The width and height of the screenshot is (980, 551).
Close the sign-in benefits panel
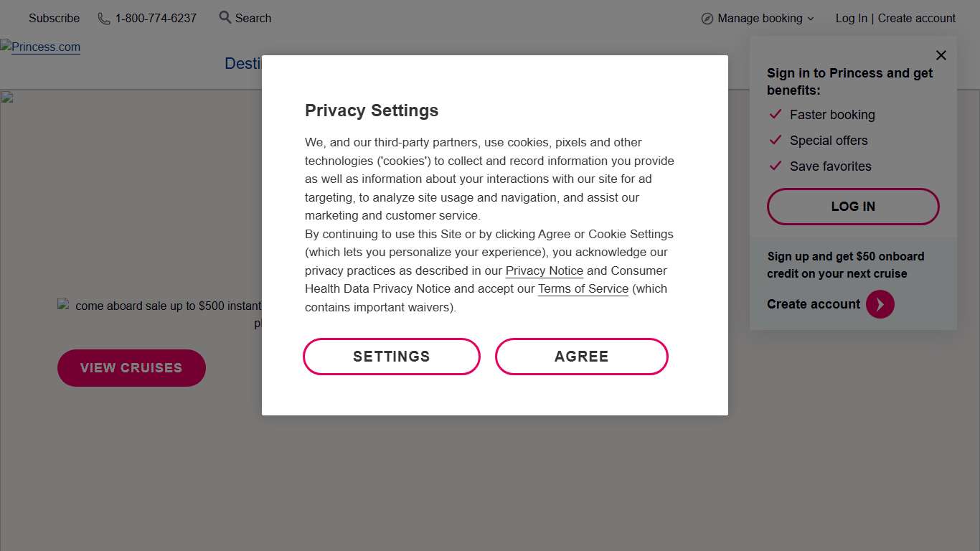click(941, 55)
